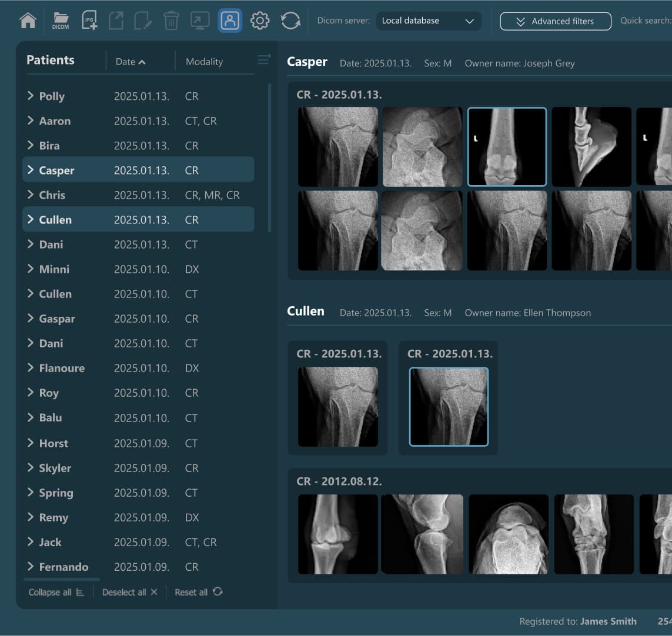Click the selected Cullen 2025.01.13 row

tap(138, 219)
